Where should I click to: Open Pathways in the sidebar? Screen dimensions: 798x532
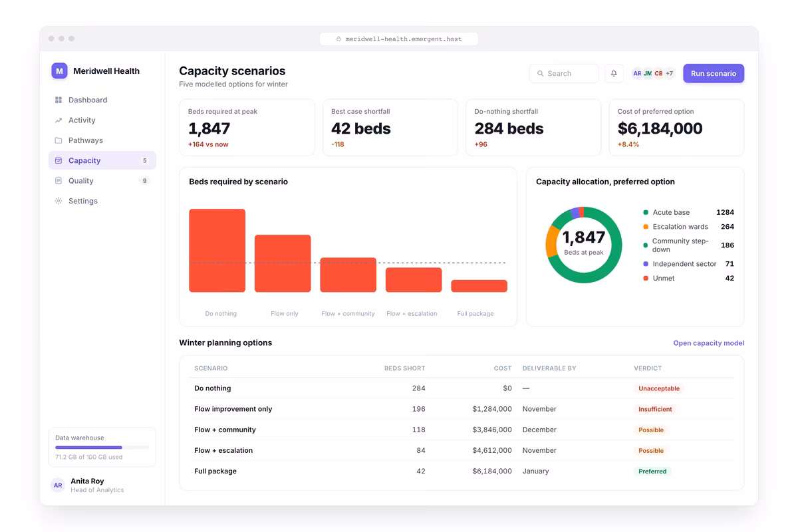[x=102, y=140]
